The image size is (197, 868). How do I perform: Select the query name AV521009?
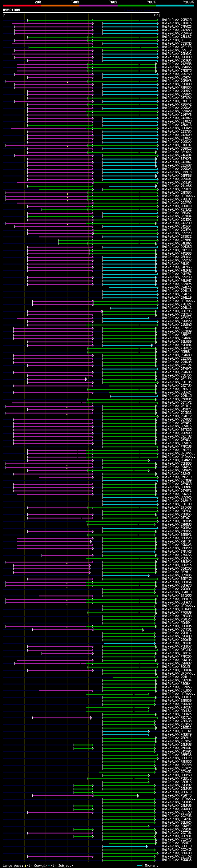tap(11, 10)
